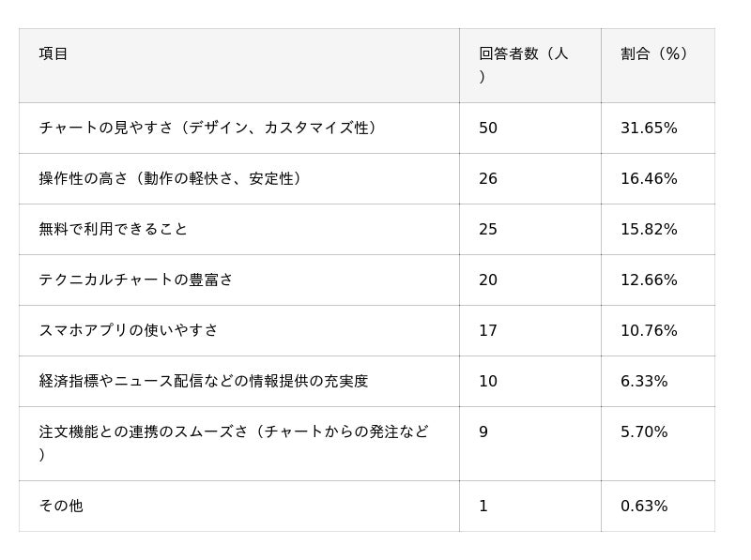Screen dimensions: 751x560
Task: Click the スマホアプリの使いやすさ cell
Action: (x=129, y=330)
